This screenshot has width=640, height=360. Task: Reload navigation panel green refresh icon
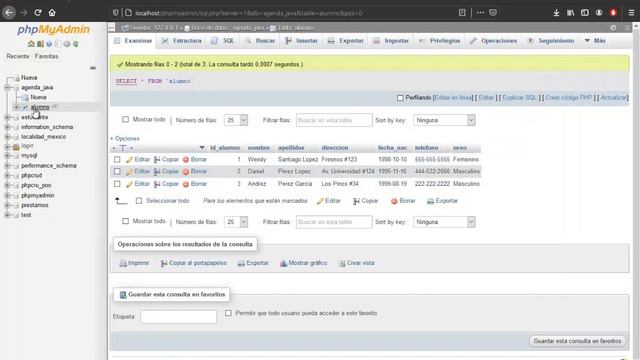76,44
